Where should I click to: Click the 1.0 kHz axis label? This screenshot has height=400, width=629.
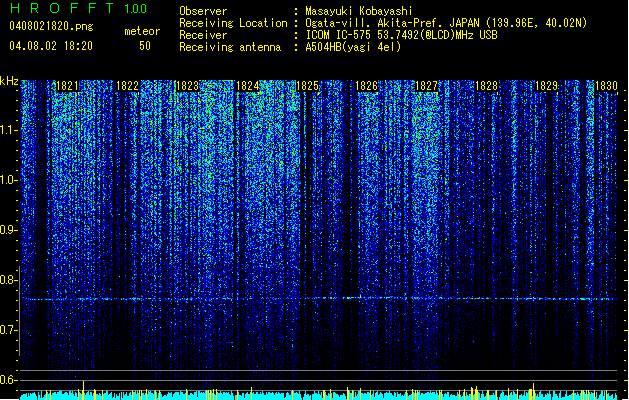pyautogui.click(x=9, y=180)
